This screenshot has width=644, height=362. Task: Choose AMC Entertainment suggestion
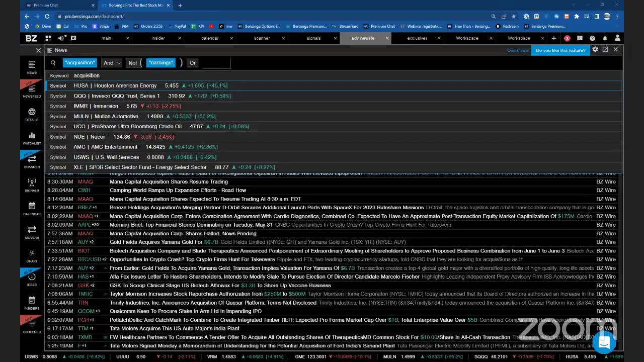(x=334, y=147)
